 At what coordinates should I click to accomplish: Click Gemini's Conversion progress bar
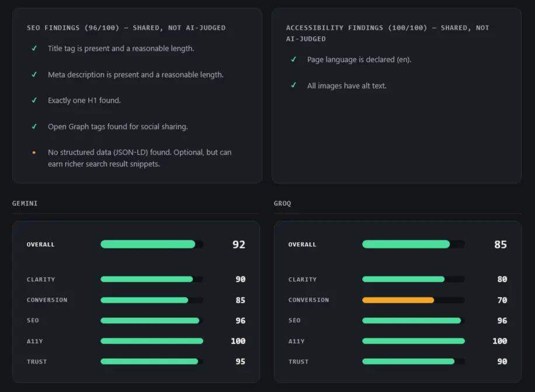coord(152,300)
